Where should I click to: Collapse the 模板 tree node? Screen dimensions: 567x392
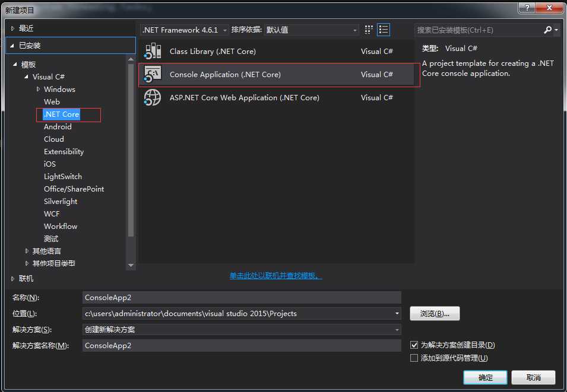[x=15, y=64]
